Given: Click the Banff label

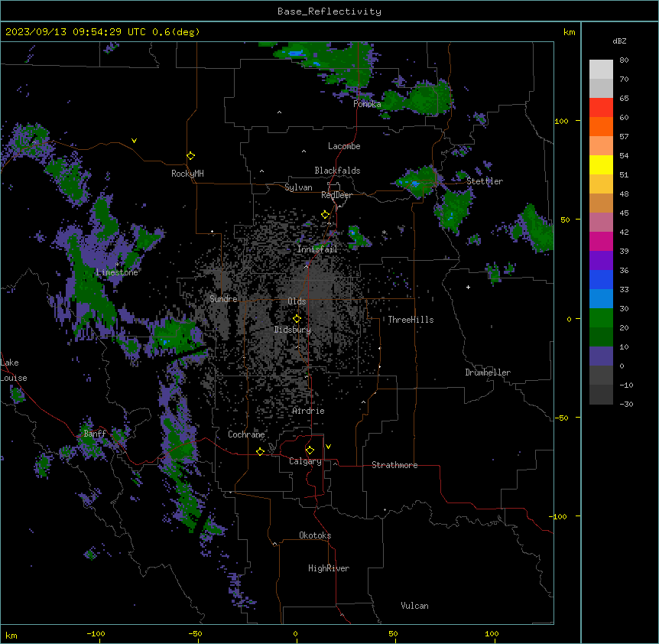Looking at the screenshot, I should click(x=95, y=434).
